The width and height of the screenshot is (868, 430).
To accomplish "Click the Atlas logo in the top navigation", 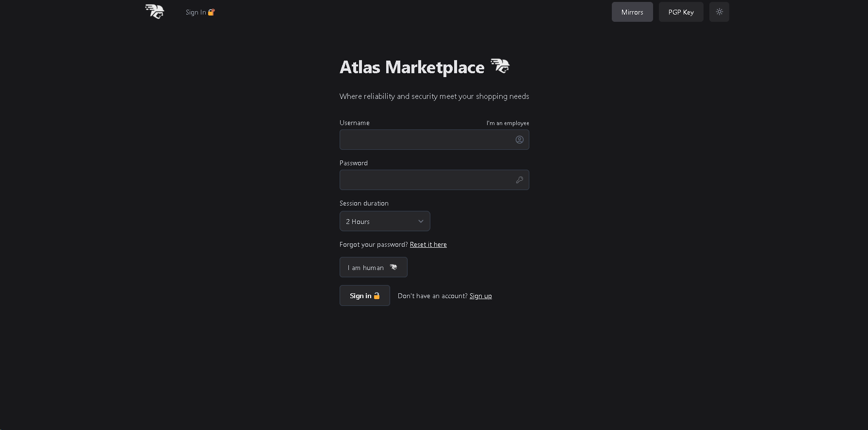I will tap(155, 12).
